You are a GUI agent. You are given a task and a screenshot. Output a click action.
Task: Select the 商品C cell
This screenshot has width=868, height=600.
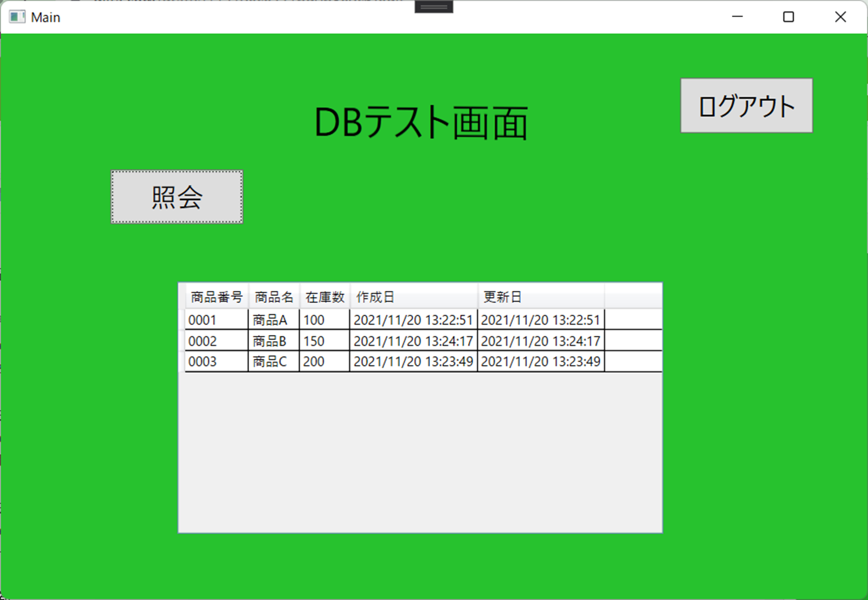274,362
